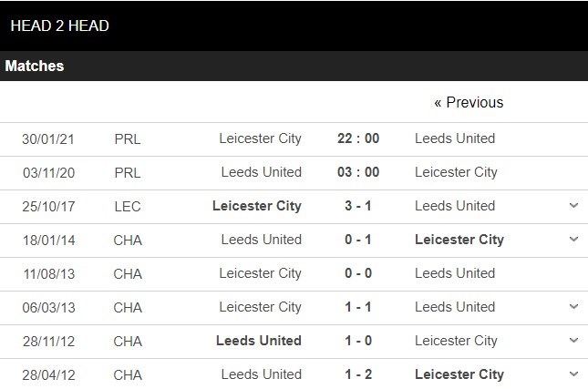Open the 3 - 1 score result
This screenshot has width=588, height=389.
[x=357, y=206]
